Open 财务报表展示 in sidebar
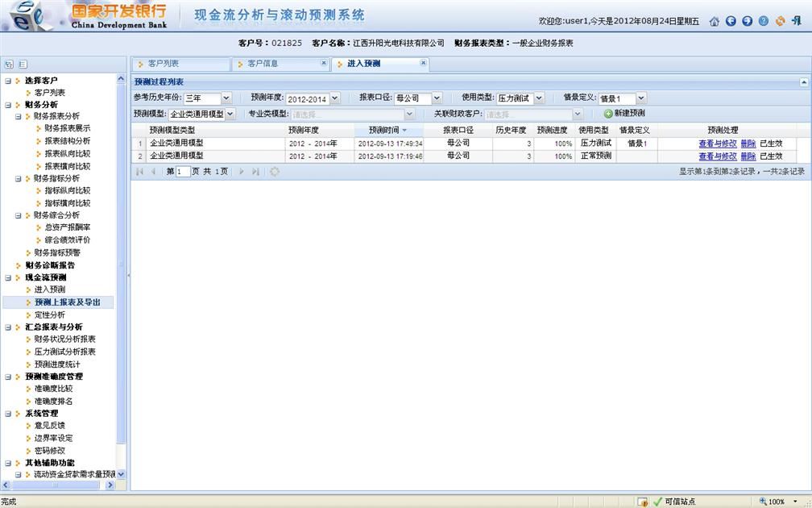This screenshot has height=508, width=812. [x=67, y=128]
